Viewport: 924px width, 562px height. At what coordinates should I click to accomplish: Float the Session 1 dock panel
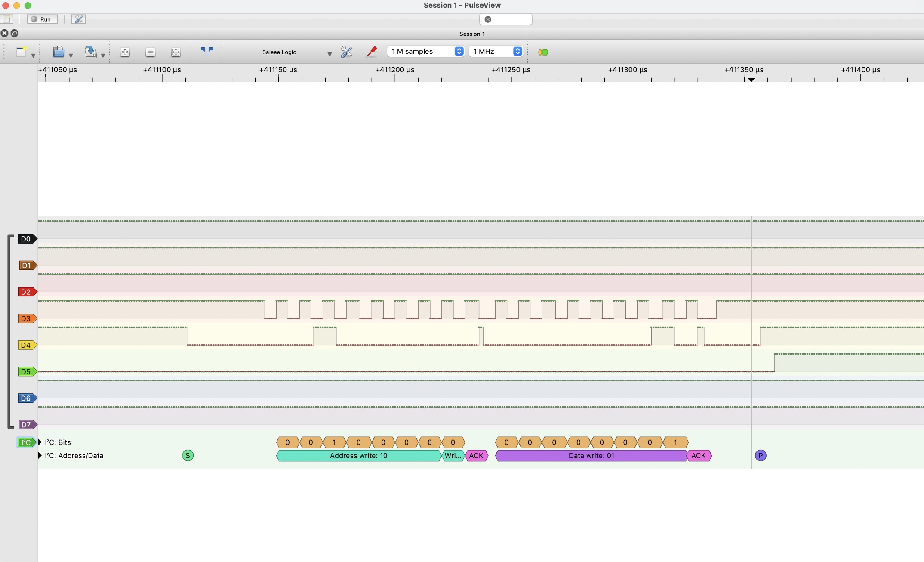click(x=14, y=33)
